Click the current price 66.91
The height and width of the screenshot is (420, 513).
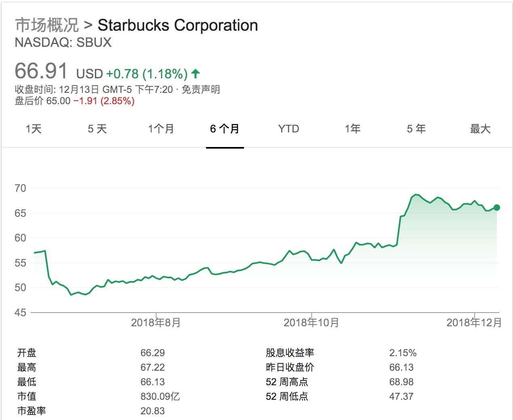point(41,71)
